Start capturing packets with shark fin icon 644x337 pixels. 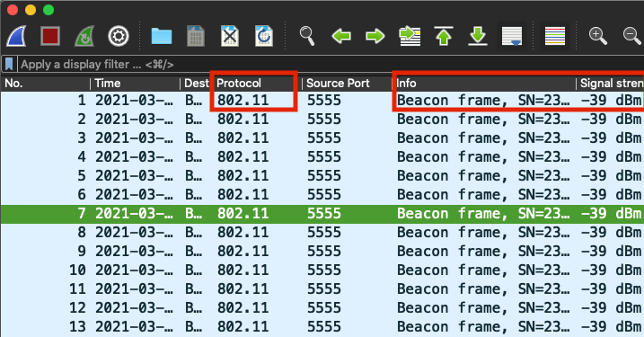(x=16, y=36)
